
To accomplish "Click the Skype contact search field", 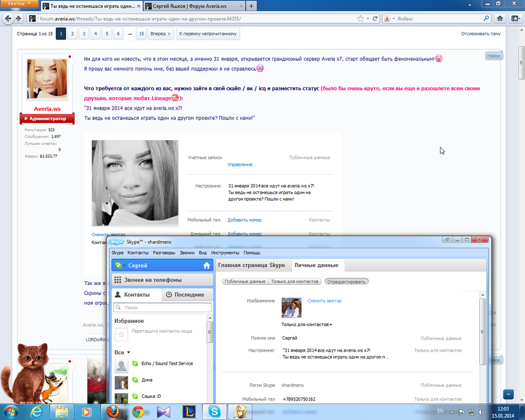I will (163, 308).
